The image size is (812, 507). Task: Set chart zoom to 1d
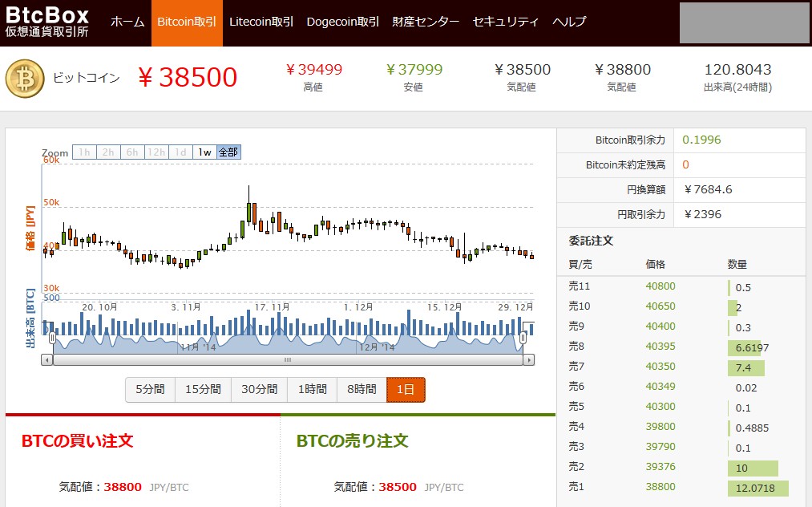(180, 152)
